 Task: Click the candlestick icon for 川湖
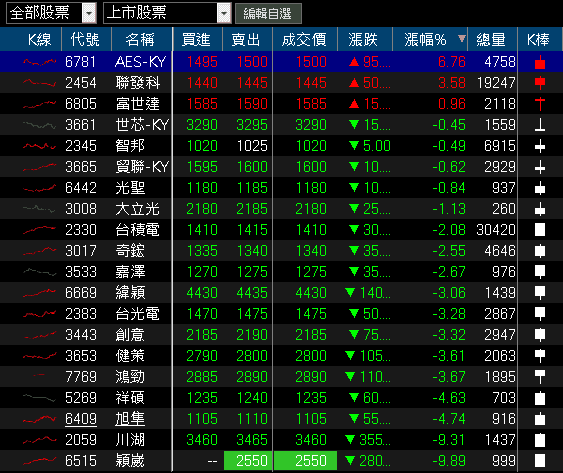540,440
